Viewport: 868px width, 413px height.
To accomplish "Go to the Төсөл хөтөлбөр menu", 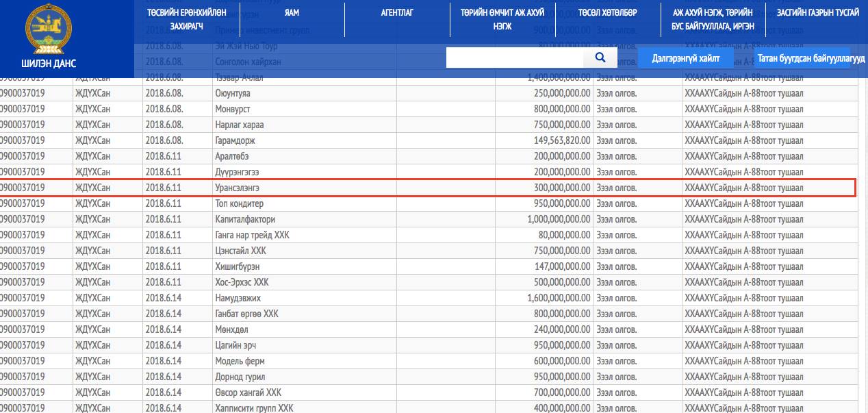I will (607, 12).
